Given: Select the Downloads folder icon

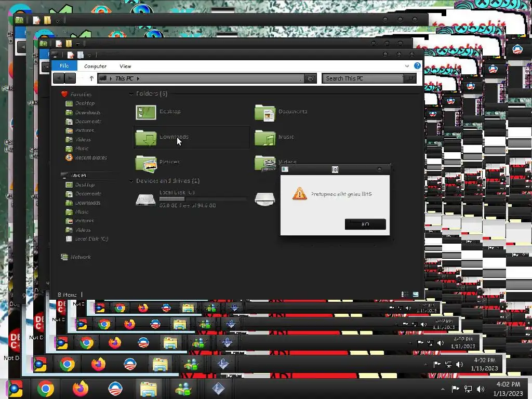Looking at the screenshot, I should click(145, 137).
